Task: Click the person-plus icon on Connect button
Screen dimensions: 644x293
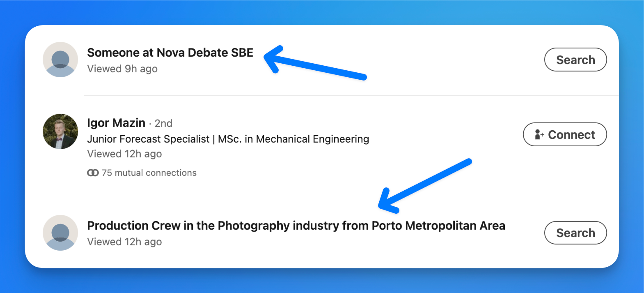Action: (x=539, y=134)
